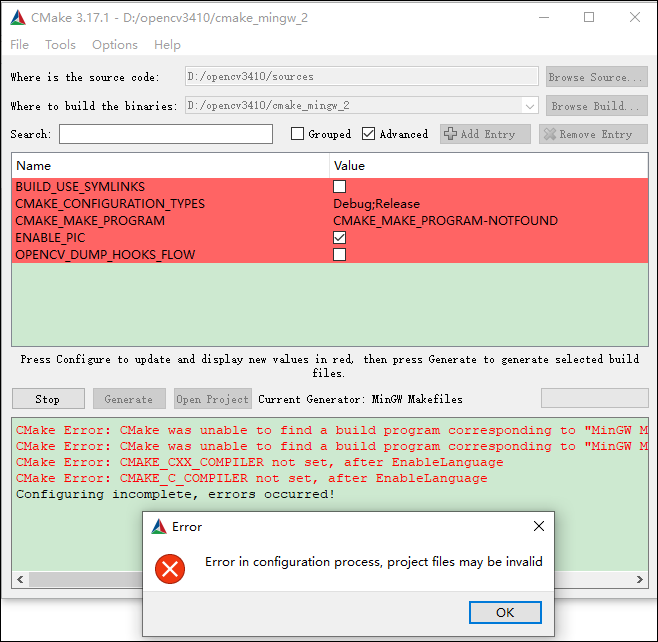Click the Value column header
Screen dimensions: 658x642
489,165
